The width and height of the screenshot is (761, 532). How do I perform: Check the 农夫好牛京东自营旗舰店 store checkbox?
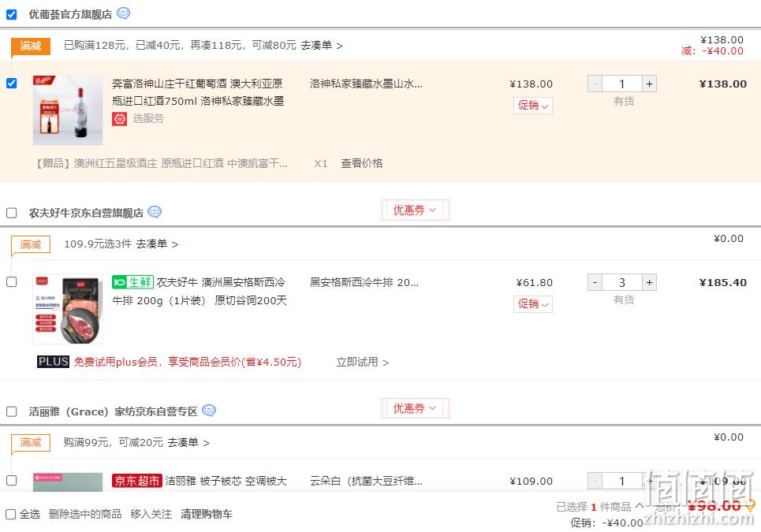point(12,213)
